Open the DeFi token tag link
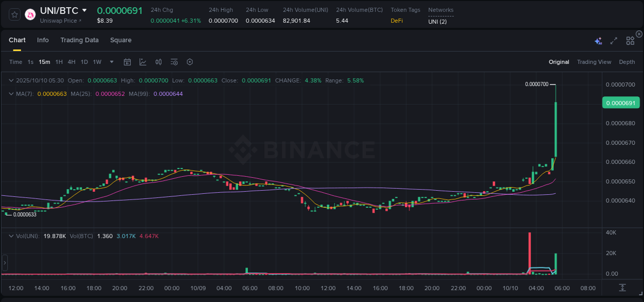Screen dimensions: 644x302 397,21
